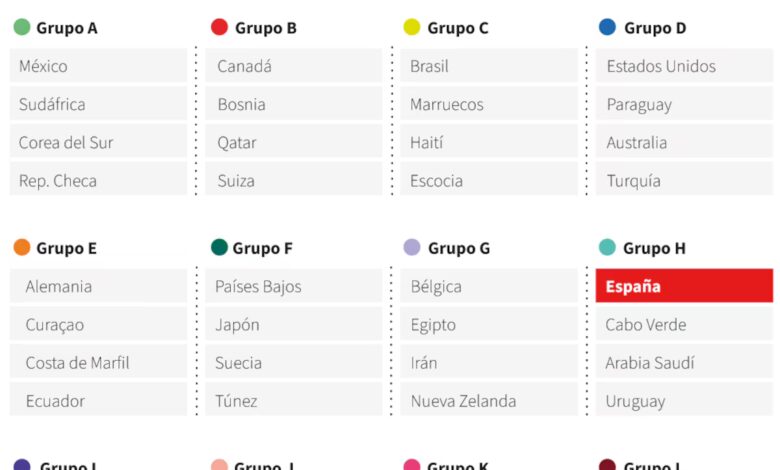Click Alemania in Grupo E
Screen dimensions: 780x470
(98, 286)
